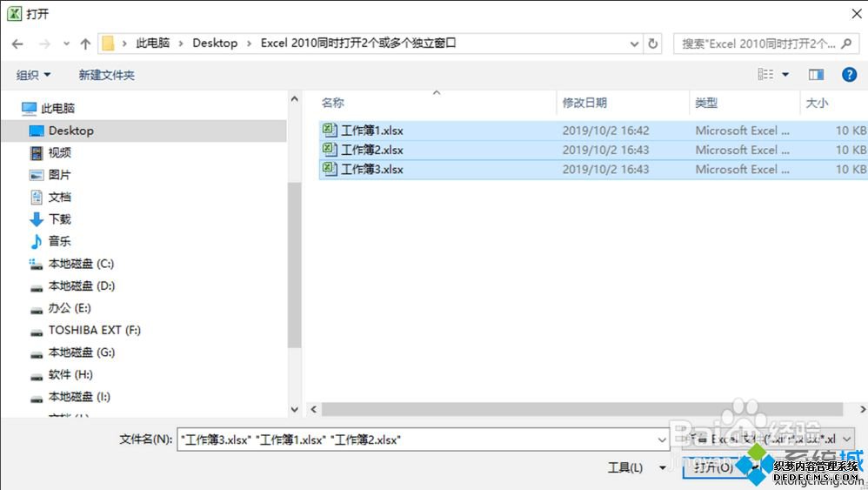Go back with the left arrow button
This screenshot has width=868, height=490.
pos(17,44)
